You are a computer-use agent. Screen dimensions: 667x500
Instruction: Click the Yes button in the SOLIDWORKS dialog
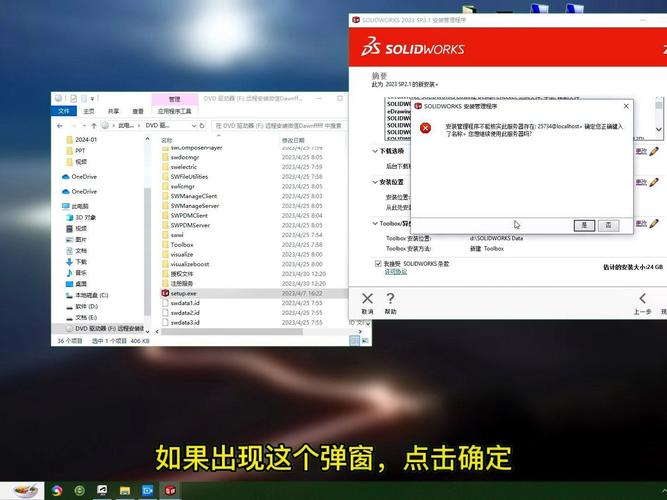click(x=584, y=226)
